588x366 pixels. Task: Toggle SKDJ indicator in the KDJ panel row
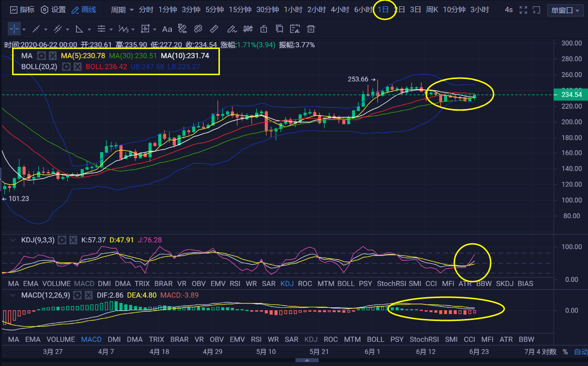[x=504, y=284]
